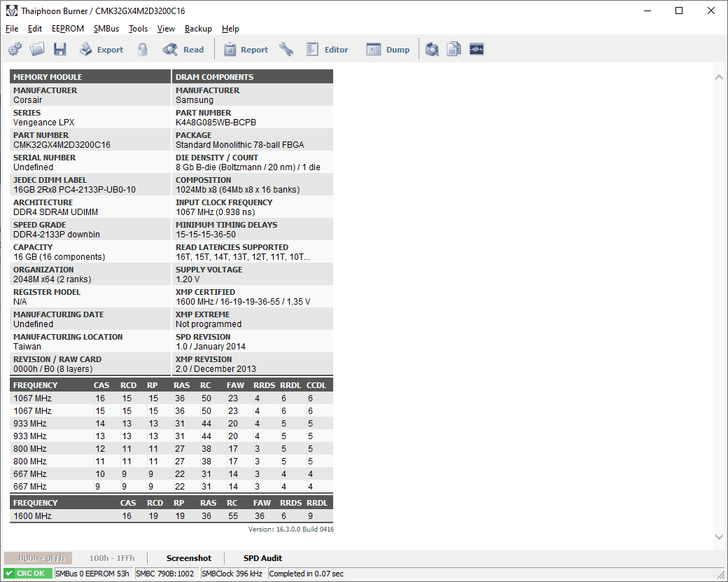Click the Taiwan manufacturing location value

click(27, 347)
